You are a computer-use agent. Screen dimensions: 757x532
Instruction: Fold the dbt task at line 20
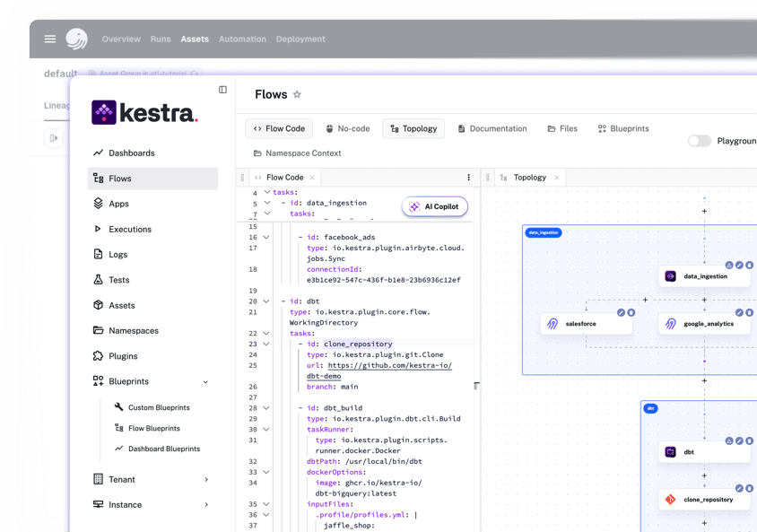click(266, 301)
